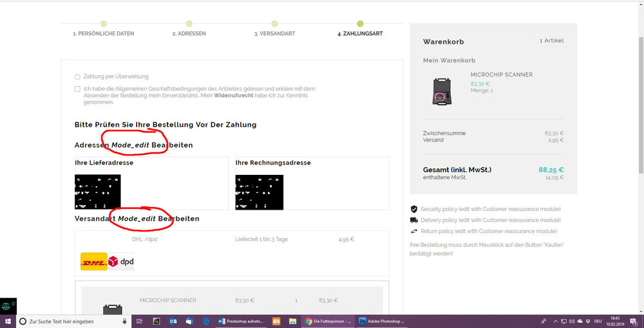The image size is (644, 328).
Task: Click 'Ihre Rechnungsadresse' heading
Action: [273, 163]
